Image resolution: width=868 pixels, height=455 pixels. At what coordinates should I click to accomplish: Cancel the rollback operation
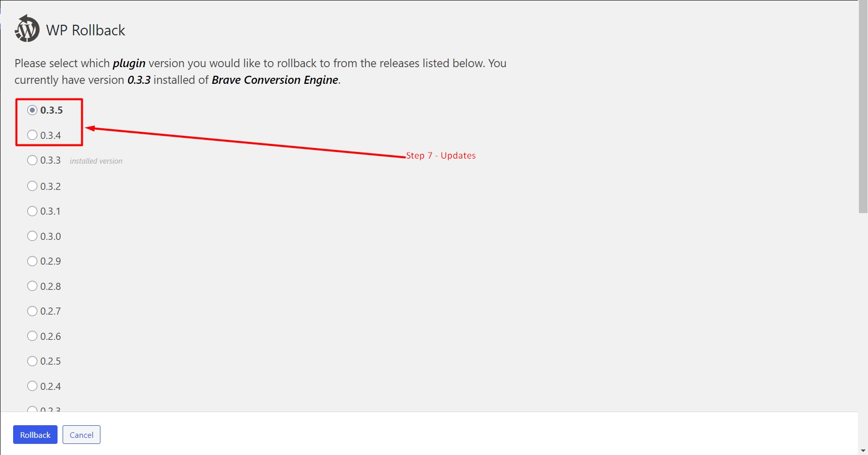coord(81,435)
